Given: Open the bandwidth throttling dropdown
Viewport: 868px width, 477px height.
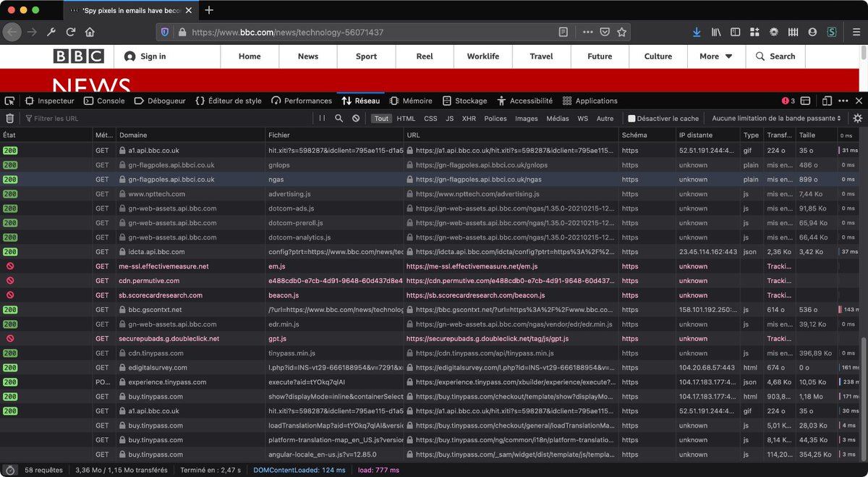Looking at the screenshot, I should [776, 119].
